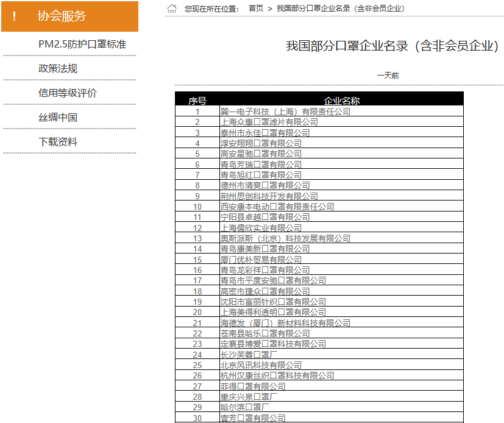Select 沈阳市富丽针织口罩有限公司 entry
Image resolution: width=504 pixels, height=423 pixels.
click(273, 302)
